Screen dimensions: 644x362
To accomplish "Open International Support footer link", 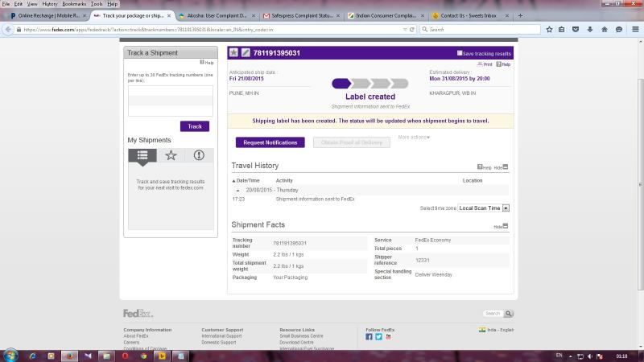I will (222, 336).
